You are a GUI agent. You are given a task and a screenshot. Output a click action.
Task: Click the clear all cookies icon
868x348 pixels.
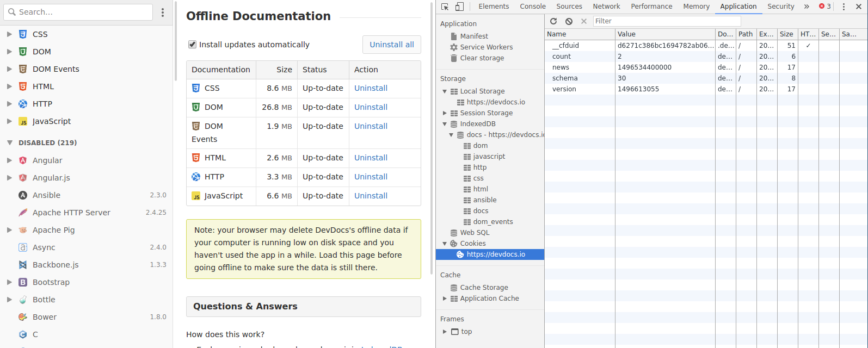click(569, 21)
